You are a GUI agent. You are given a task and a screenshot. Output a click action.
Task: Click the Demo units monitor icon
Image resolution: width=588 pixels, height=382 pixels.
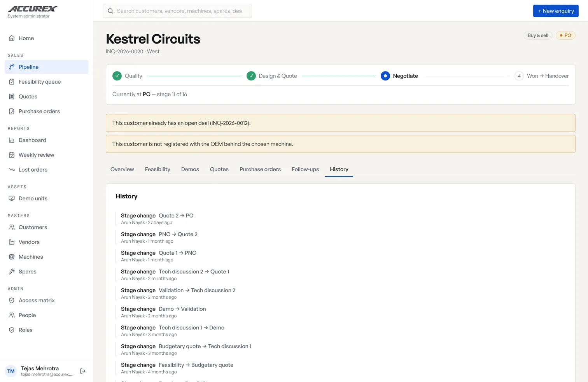pyautogui.click(x=12, y=198)
